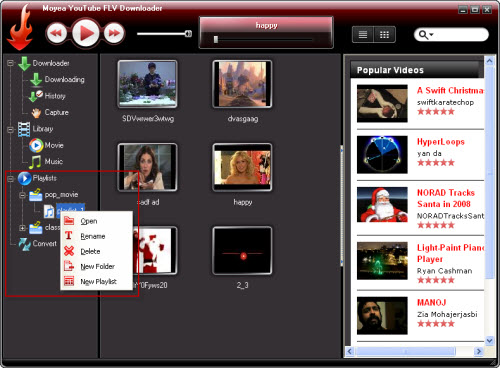Choose Open from the context menu
Image resolution: width=500 pixels, height=368 pixels.
[96, 221]
